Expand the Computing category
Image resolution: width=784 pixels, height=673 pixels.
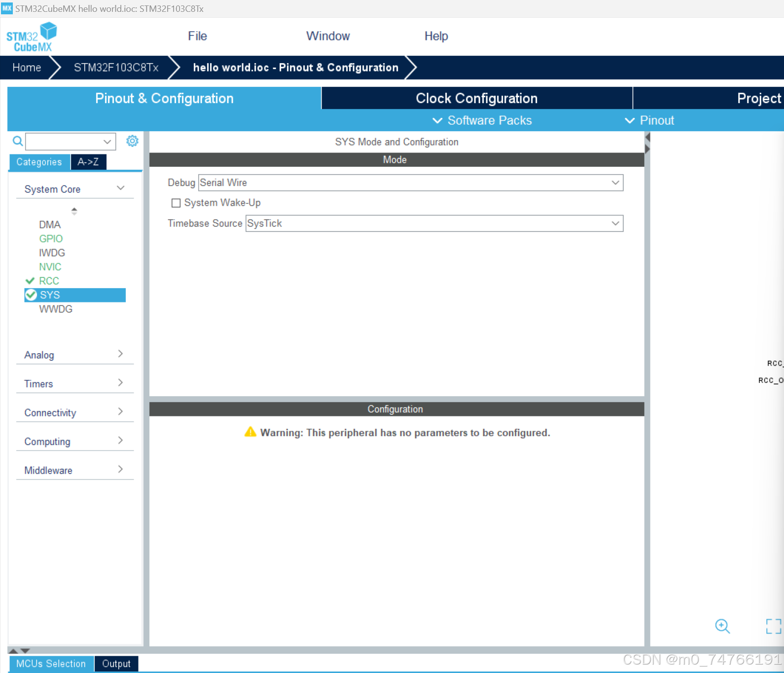click(x=75, y=441)
